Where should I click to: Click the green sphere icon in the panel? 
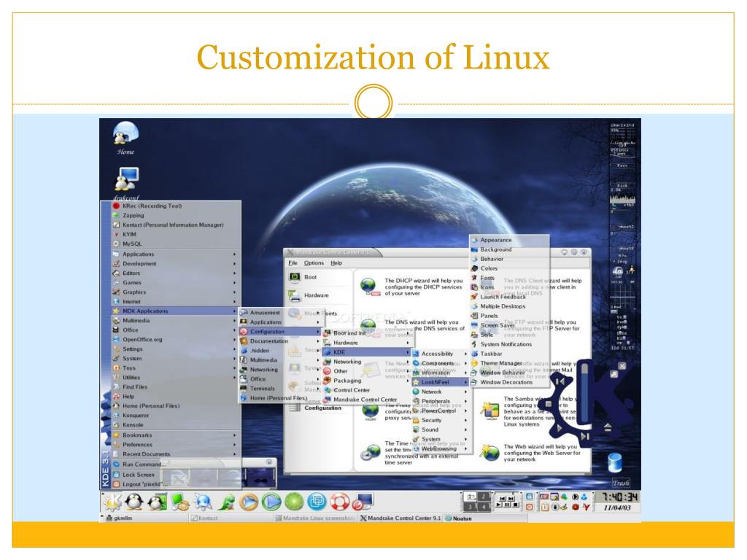tap(294, 502)
